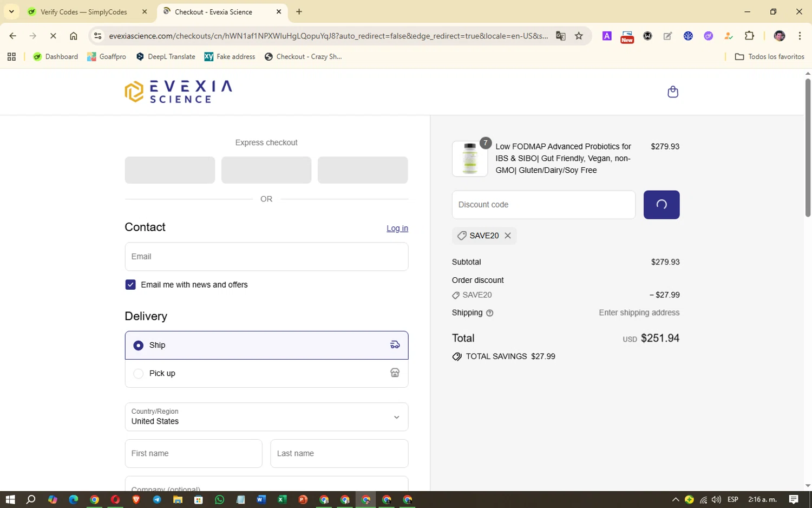Open Excel from the taskbar
The width and height of the screenshot is (812, 508).
[x=282, y=499]
